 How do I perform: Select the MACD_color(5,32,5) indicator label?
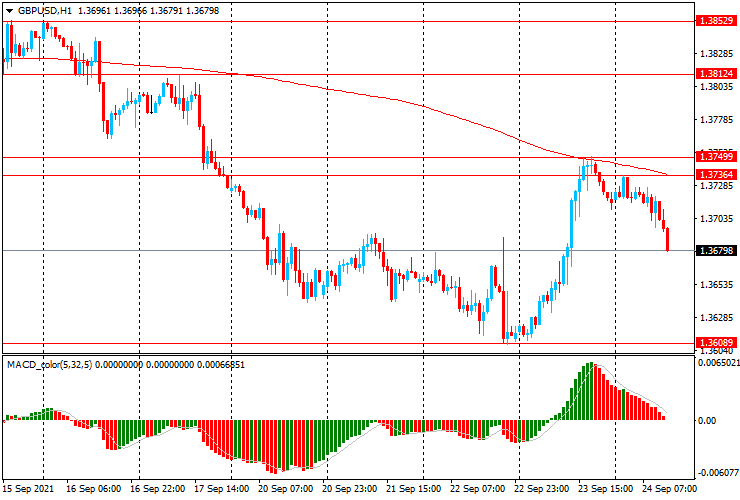point(50,364)
